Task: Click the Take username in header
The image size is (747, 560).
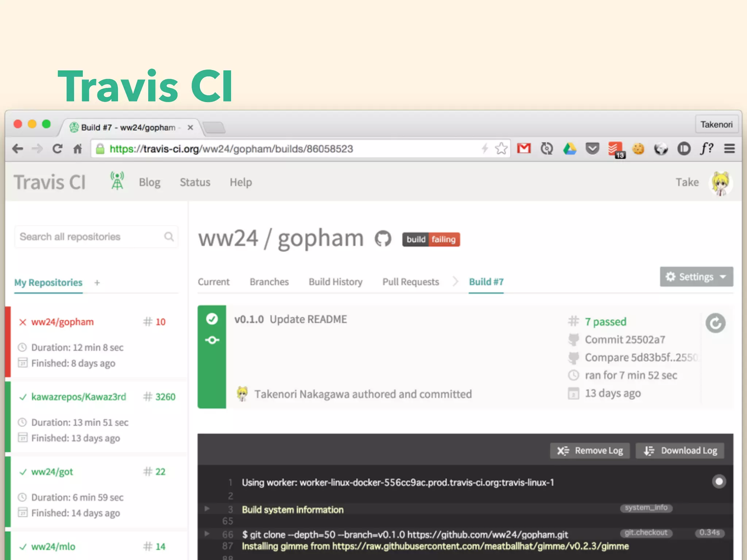Action: click(x=687, y=182)
